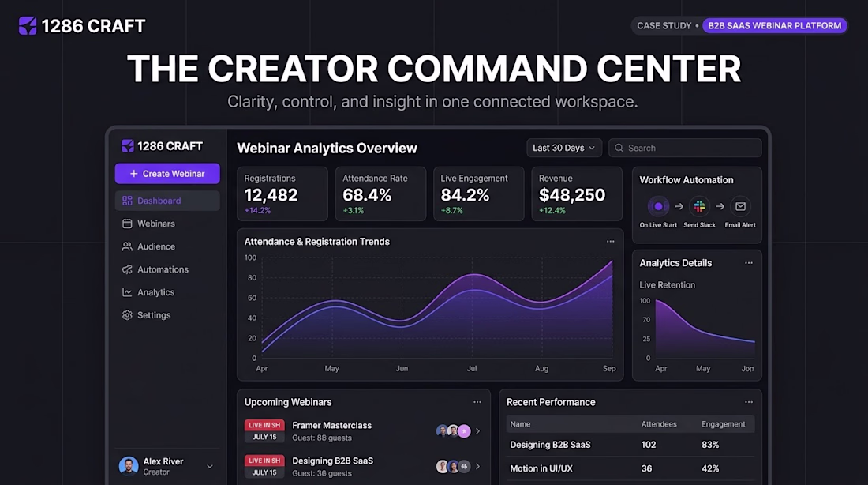Expand the Last 30 Days dropdown
Screen dimensions: 868x485
point(564,148)
